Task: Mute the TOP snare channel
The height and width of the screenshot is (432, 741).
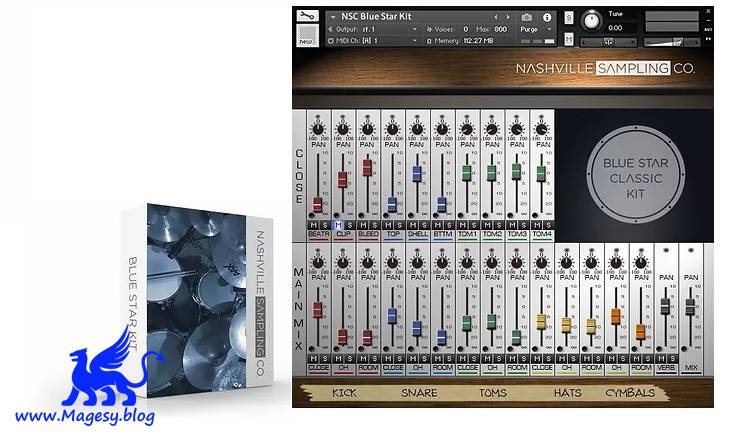Action: tap(388, 225)
